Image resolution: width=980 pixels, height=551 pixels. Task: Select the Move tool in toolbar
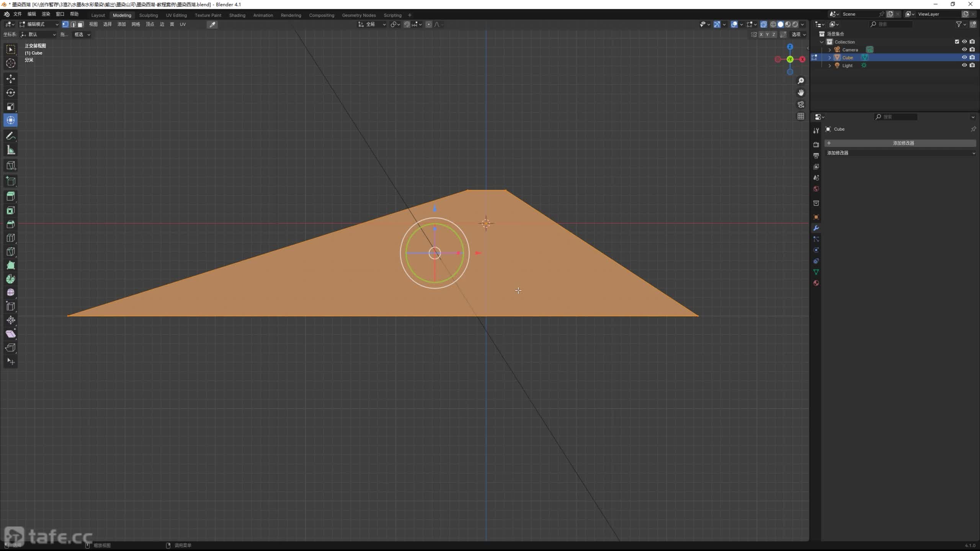(10, 79)
